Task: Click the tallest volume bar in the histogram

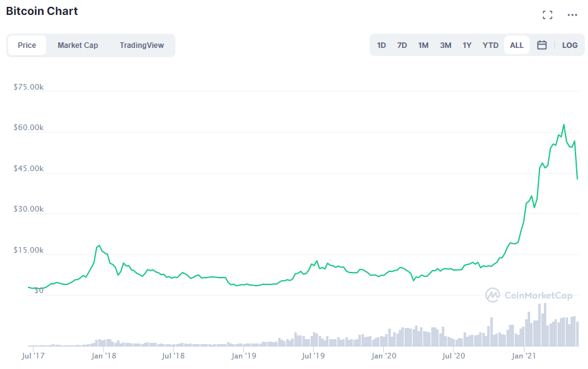Action: pos(545,325)
